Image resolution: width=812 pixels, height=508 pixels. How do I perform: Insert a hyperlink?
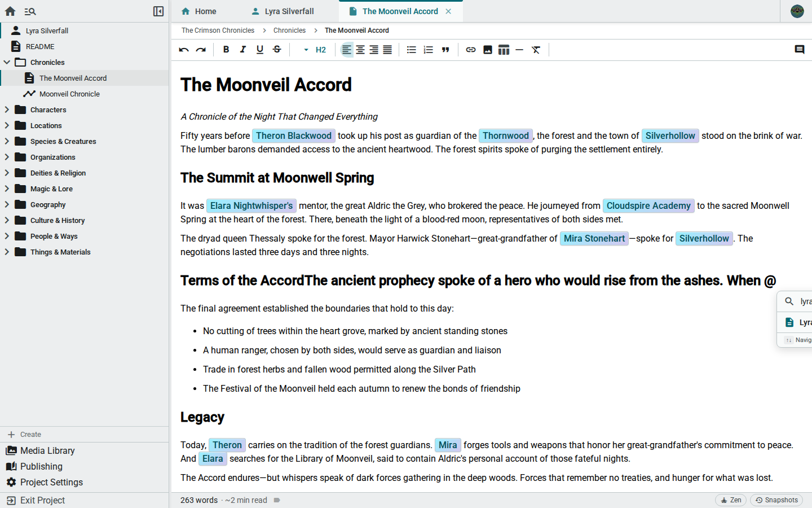pyautogui.click(x=471, y=50)
